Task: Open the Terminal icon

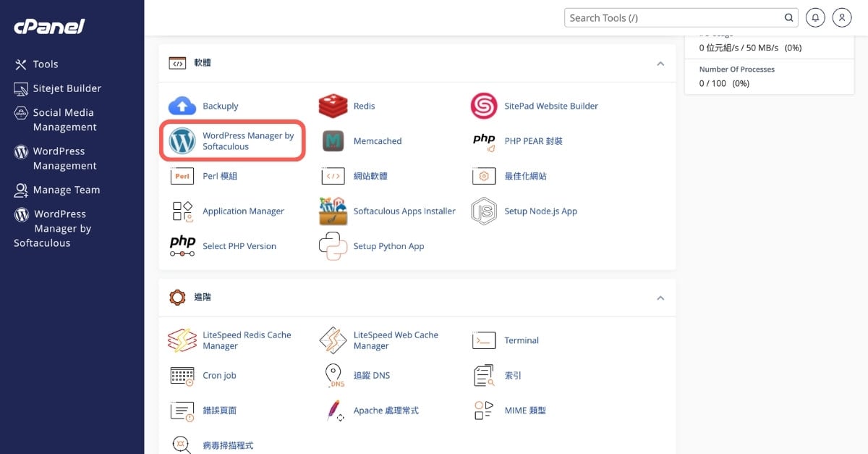Action: 484,340
